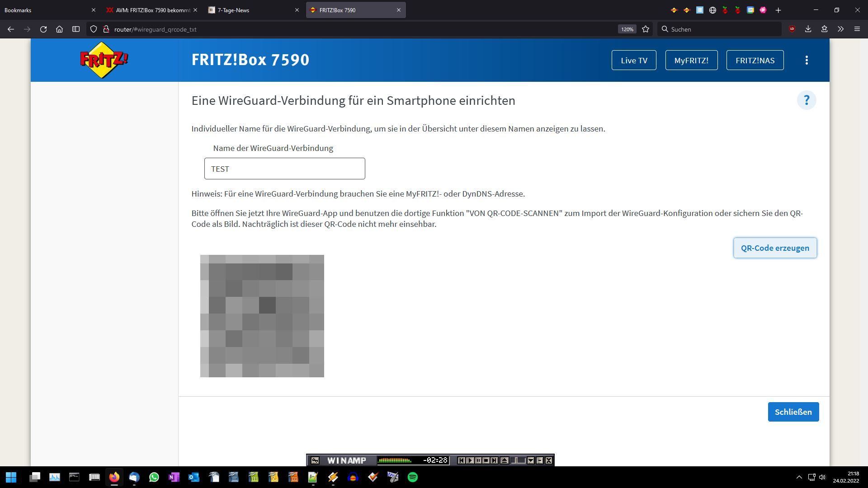Open the MyFRITZ! page

coord(691,60)
